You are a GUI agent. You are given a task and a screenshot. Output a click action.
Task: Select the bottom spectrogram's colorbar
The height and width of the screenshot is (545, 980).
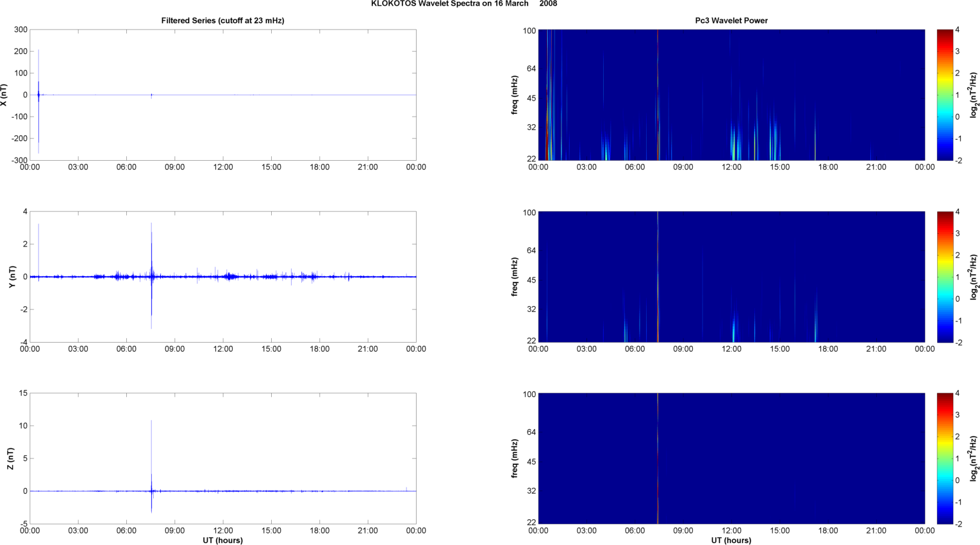[945, 459]
